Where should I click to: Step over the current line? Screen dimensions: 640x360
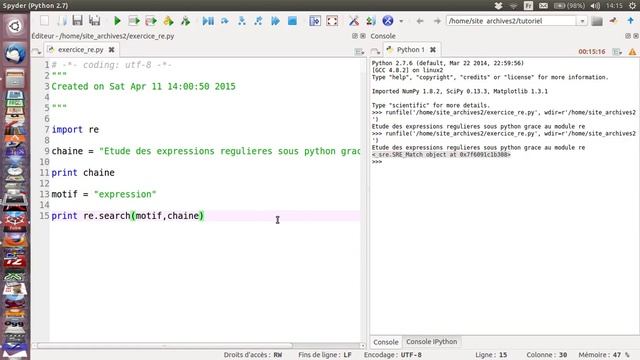pyautogui.click(x=225, y=21)
